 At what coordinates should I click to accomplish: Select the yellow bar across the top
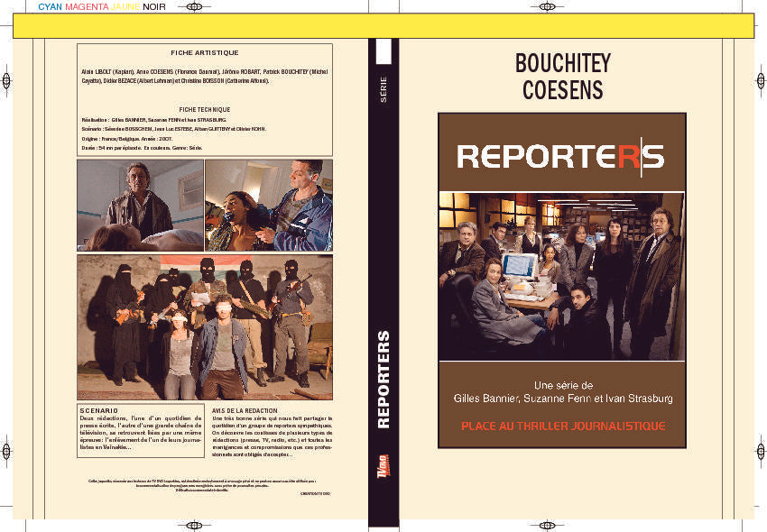click(383, 26)
